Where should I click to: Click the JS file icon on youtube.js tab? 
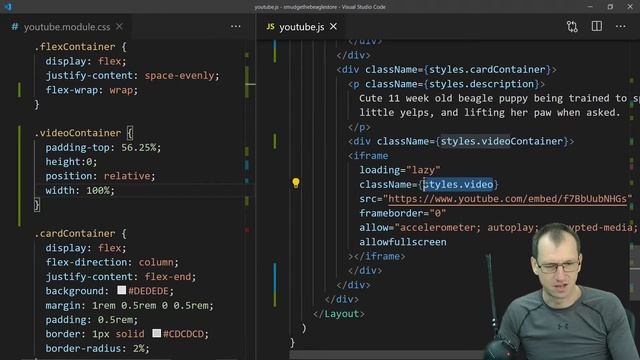[x=270, y=27]
